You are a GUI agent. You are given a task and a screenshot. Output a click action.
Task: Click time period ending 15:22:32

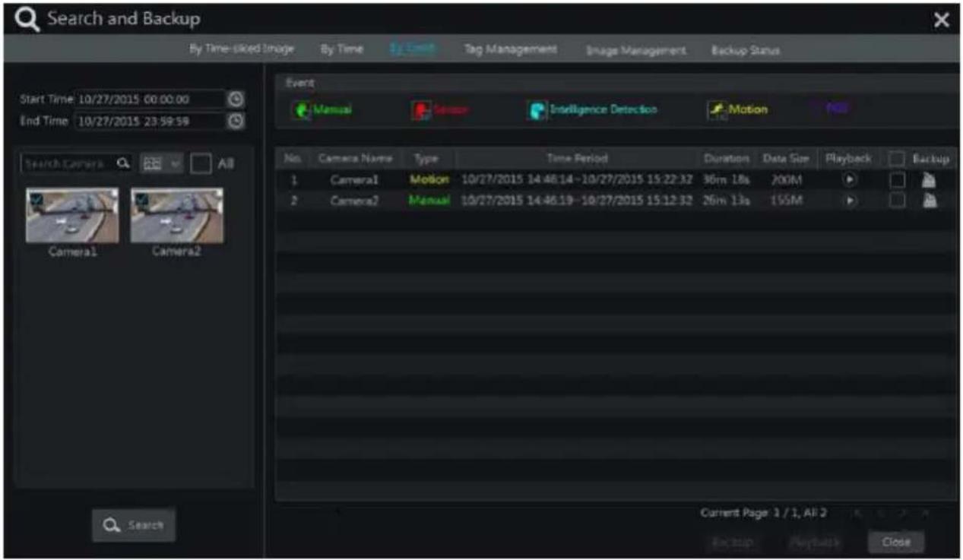point(577,180)
